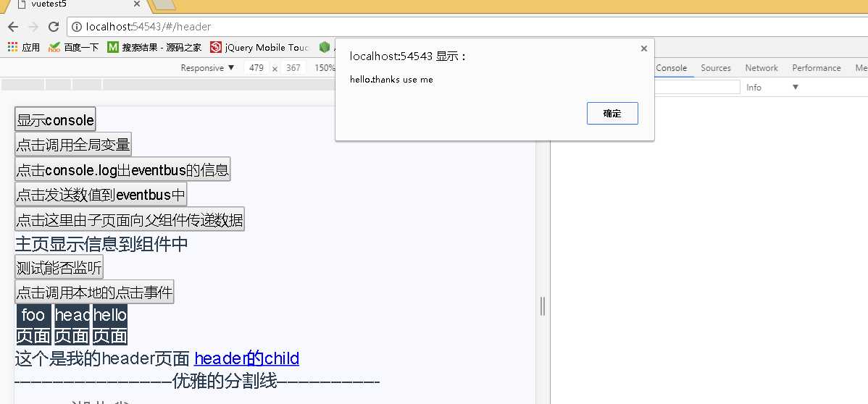
Task: Click the 优雅的分割线 text
Action: click(225, 382)
